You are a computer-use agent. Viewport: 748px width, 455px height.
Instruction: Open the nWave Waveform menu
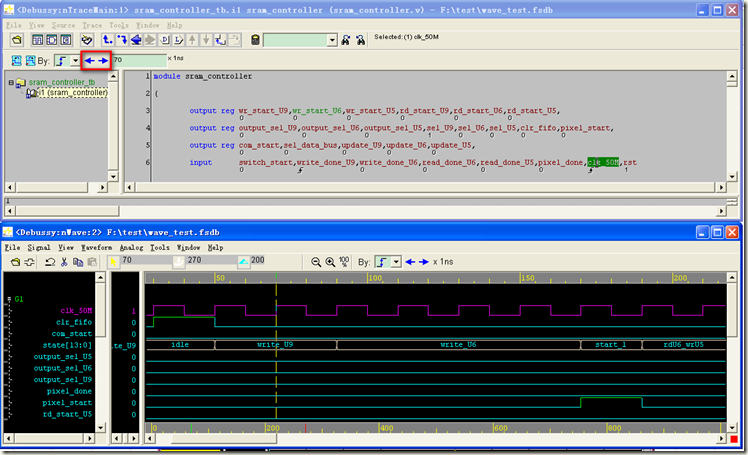(96, 248)
